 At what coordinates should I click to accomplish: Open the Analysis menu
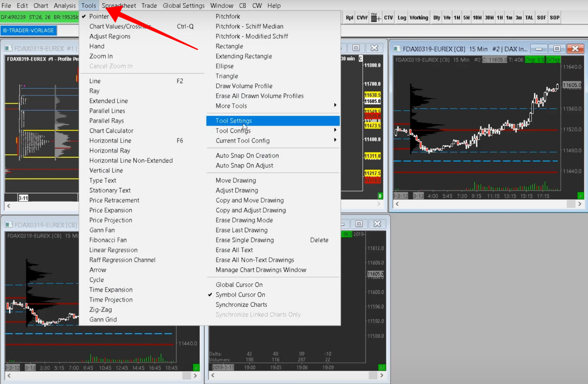tap(64, 5)
